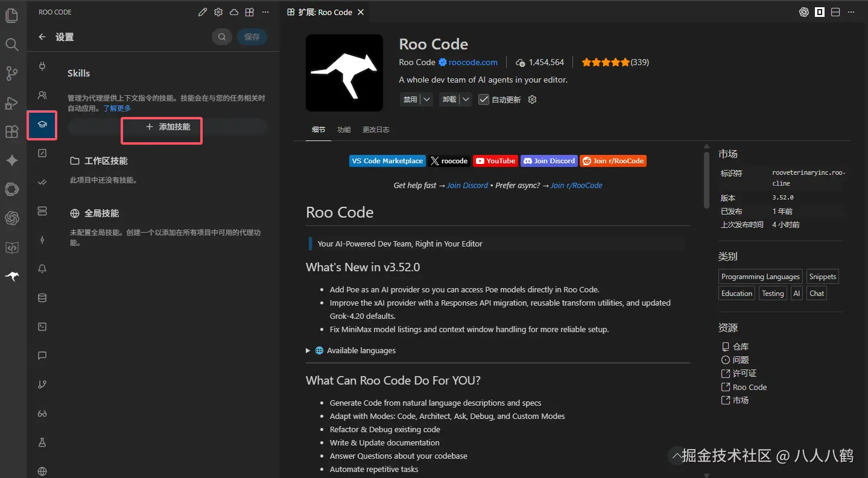Open the Source Control view in the activity bar
Screen dimensions: 868x478
[12, 74]
